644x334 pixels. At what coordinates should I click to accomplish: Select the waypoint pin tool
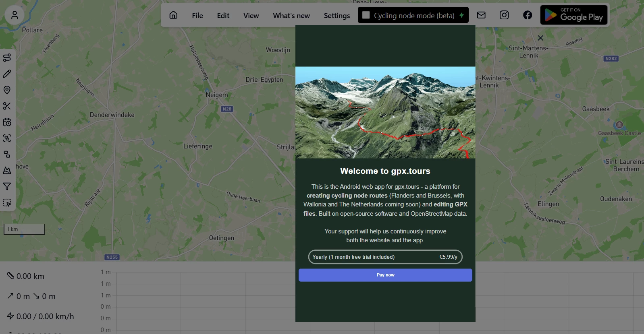[x=7, y=90]
